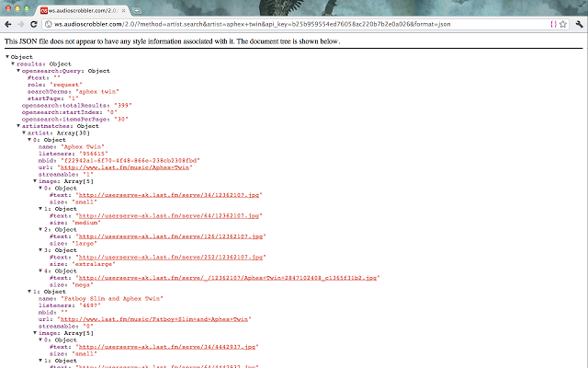Open the serve/34/4442937.jpg image link
Viewport: 588px width, 368px height.
(x=167, y=347)
